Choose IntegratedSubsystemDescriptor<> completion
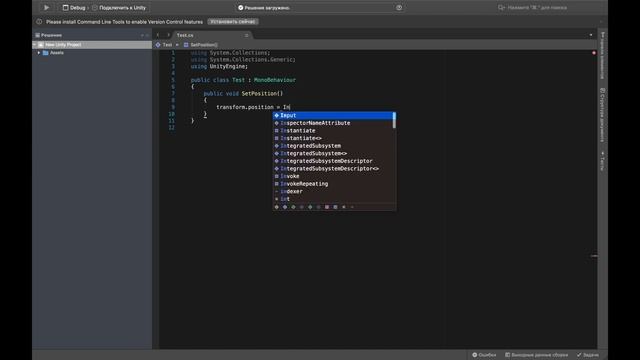Screen dimensions: 640x360 click(333, 169)
